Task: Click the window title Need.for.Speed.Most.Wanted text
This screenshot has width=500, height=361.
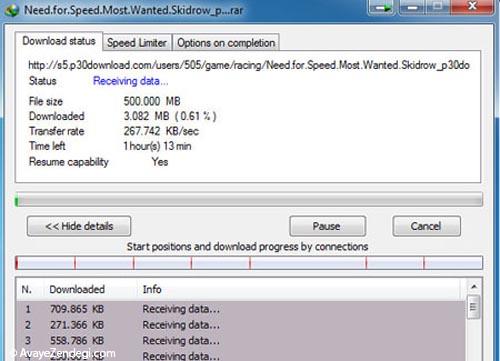Action: 134,10
